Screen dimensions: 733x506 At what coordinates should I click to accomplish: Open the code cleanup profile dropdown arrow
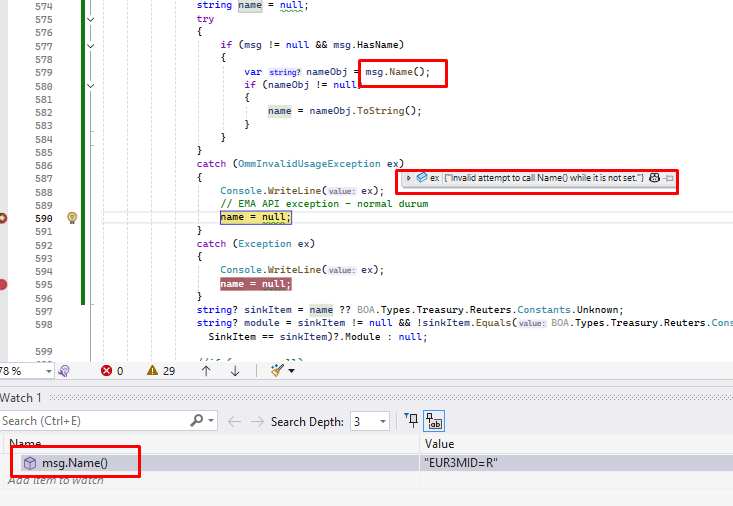pyautogui.click(x=292, y=371)
